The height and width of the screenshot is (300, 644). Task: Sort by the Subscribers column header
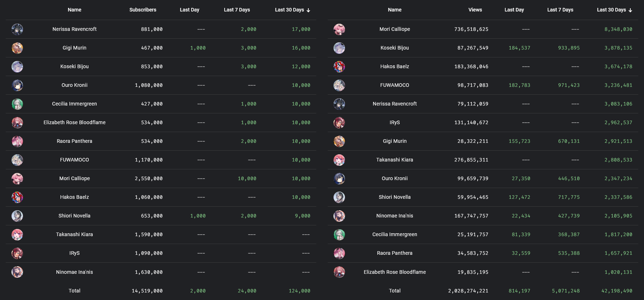pos(143,10)
